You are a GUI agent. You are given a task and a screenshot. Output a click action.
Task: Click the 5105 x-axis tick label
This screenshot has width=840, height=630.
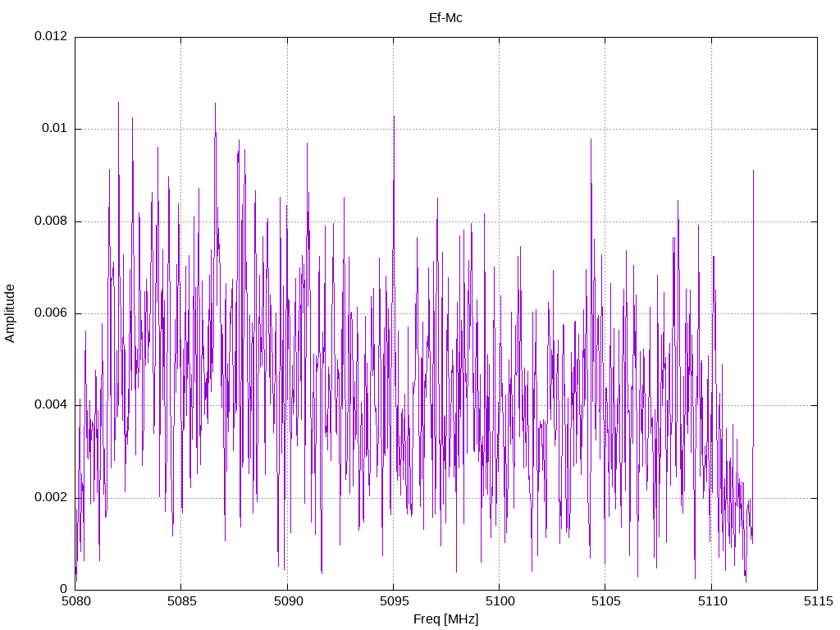click(x=606, y=601)
